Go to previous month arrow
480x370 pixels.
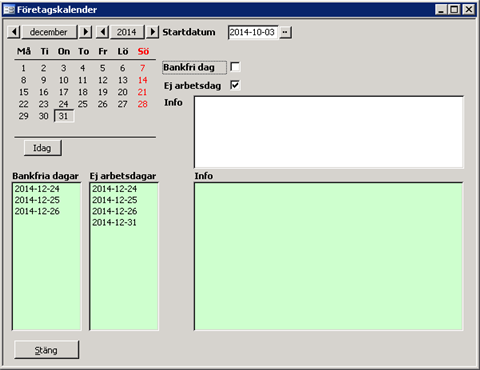tap(14, 32)
